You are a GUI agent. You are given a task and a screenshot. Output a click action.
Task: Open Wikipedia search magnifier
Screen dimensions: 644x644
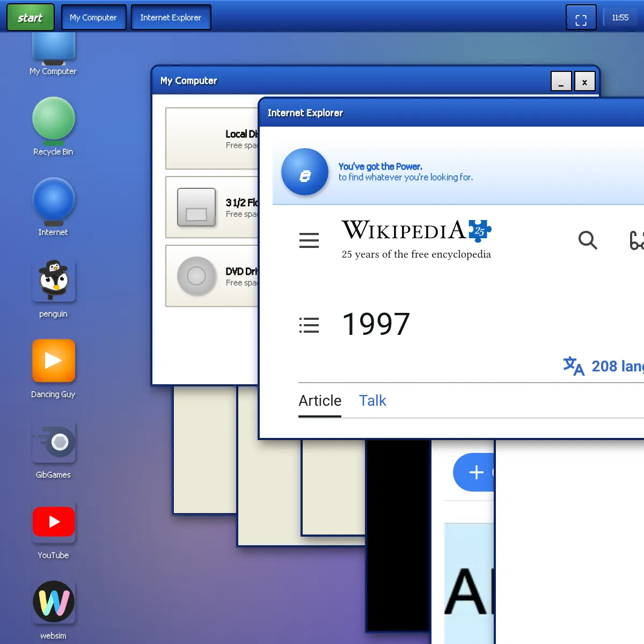coord(588,240)
